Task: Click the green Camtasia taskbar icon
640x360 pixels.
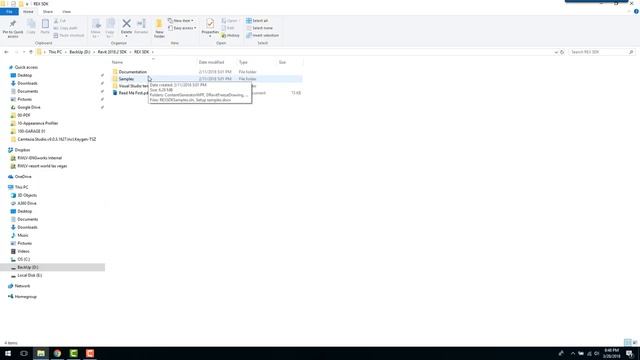Action: (x=73, y=353)
